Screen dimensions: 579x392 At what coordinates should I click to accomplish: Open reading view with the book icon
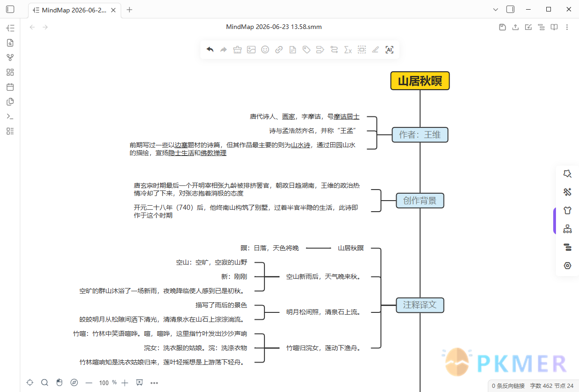pyautogui.click(x=554, y=27)
